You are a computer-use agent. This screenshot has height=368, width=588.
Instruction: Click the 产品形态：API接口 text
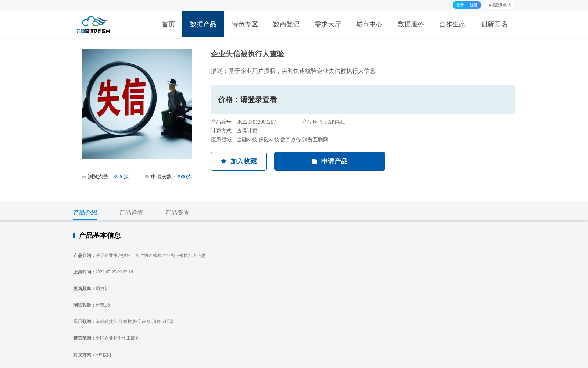(324, 122)
